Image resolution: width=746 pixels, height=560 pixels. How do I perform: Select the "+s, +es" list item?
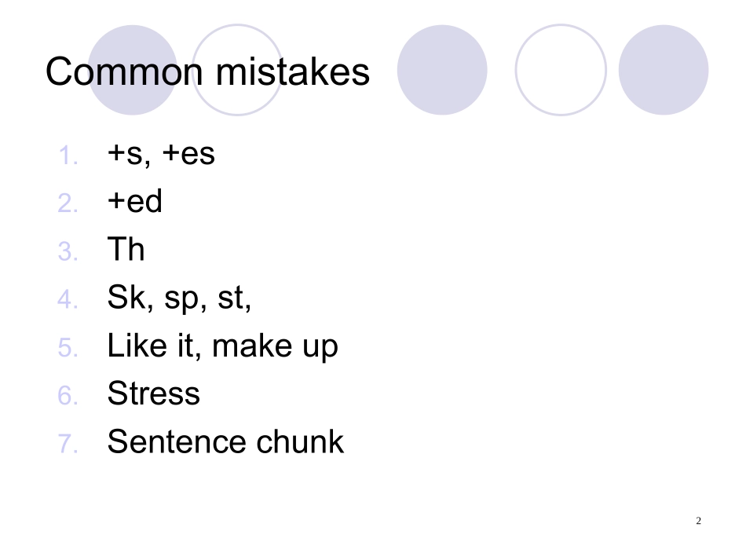pos(161,154)
